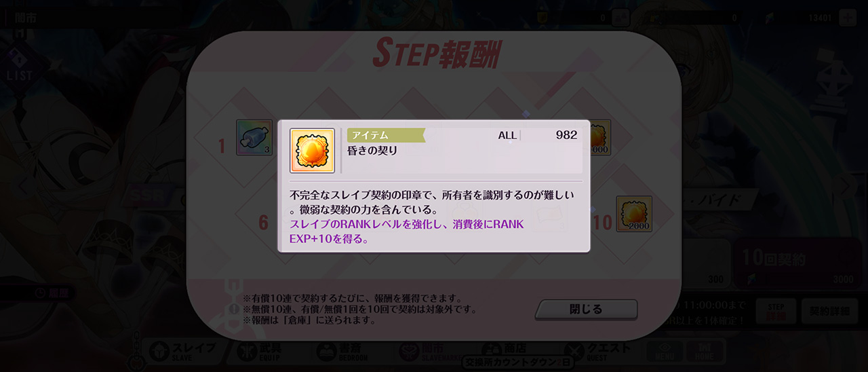Viewport: 868px width, 372px height.
Task: Open the STEP詳細 button
Action: pos(776,312)
